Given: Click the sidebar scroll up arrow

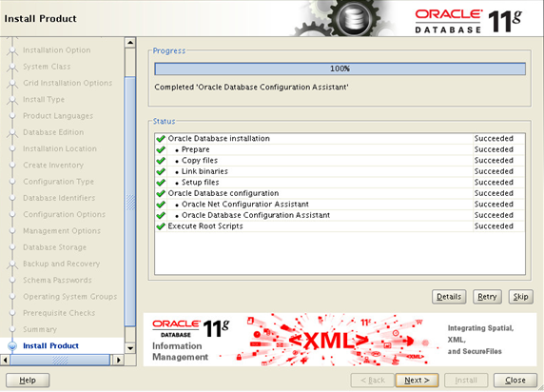Looking at the screenshot, I should point(130,43).
